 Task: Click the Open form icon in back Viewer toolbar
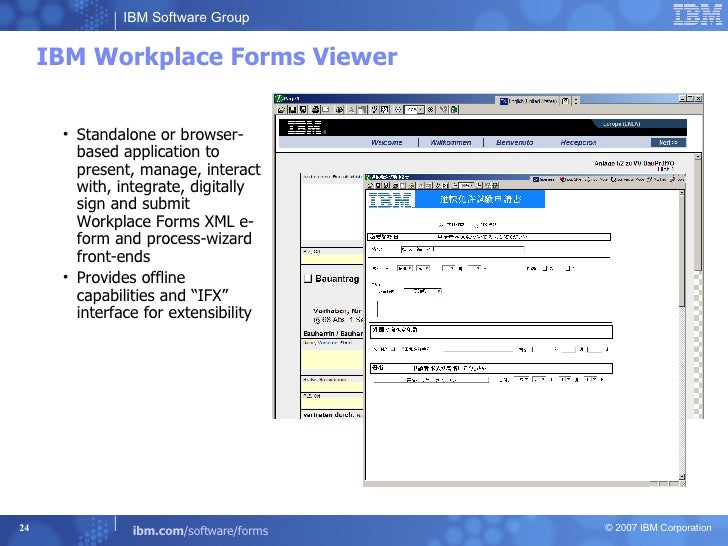point(281,110)
